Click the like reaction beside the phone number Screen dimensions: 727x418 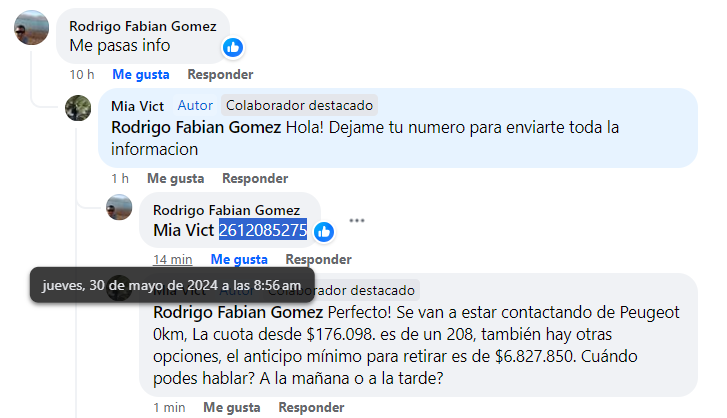coord(323,231)
